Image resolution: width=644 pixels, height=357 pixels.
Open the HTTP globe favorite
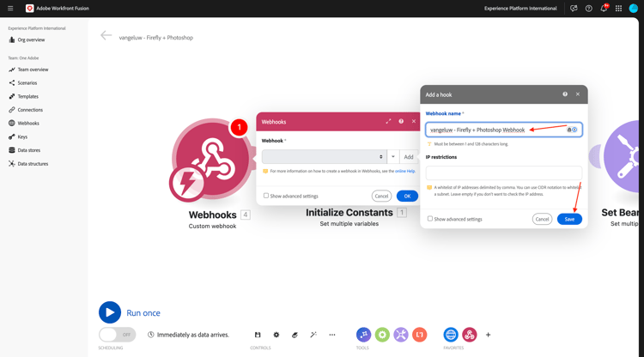click(451, 335)
